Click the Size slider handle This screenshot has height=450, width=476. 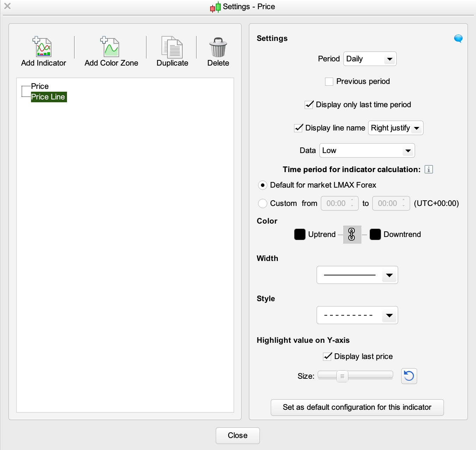tap(342, 376)
